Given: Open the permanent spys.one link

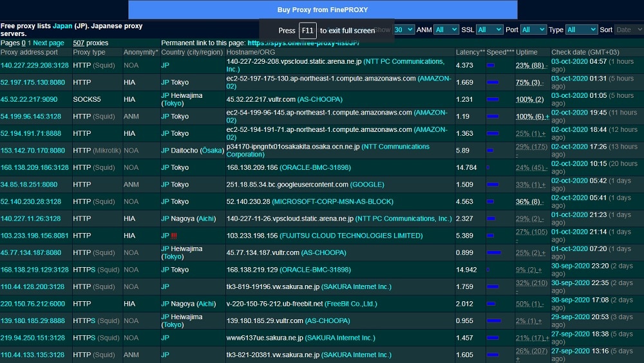Looking at the screenshot, I should click(x=303, y=42).
